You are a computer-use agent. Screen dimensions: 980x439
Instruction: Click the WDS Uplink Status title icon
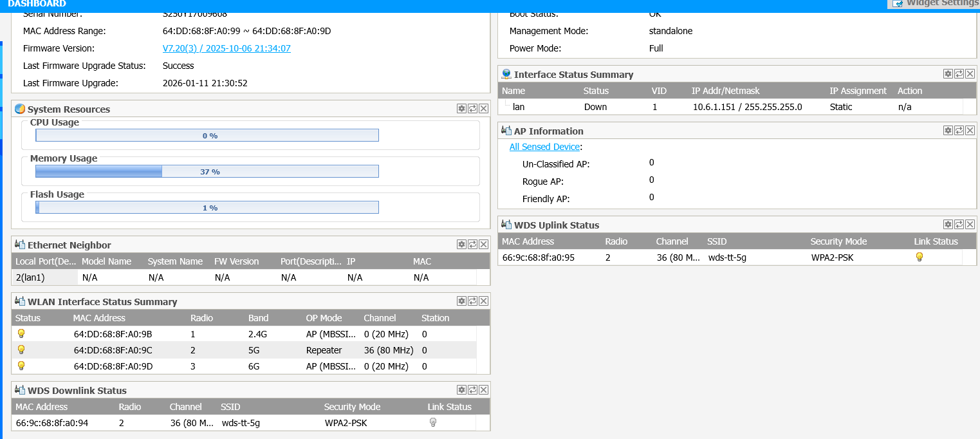pyautogui.click(x=506, y=225)
